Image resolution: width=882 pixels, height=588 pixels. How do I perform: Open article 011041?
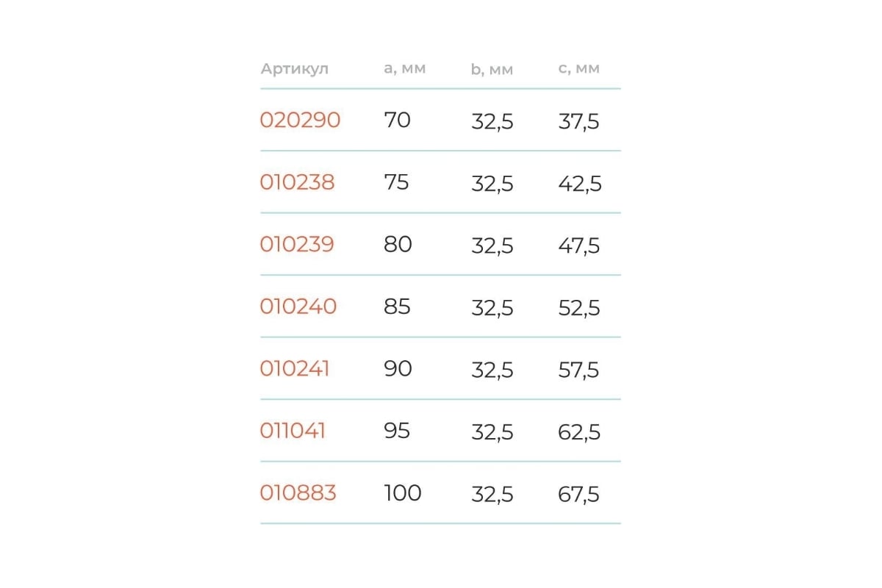293,431
